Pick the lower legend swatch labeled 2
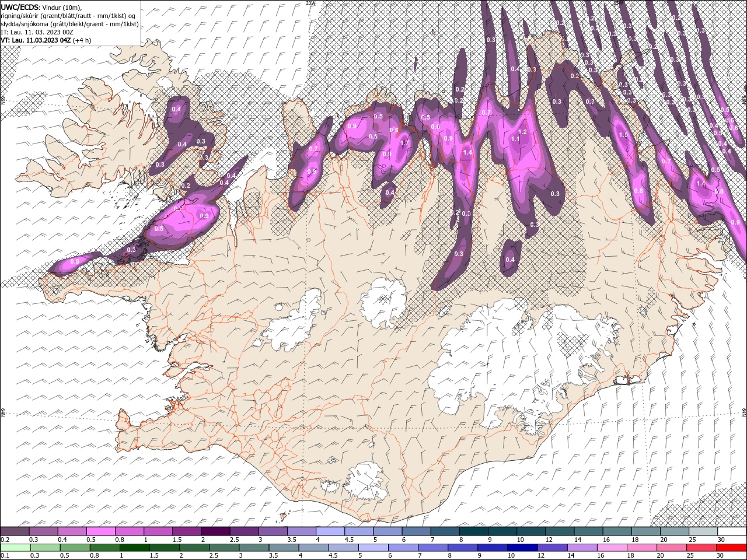 tap(194, 547)
